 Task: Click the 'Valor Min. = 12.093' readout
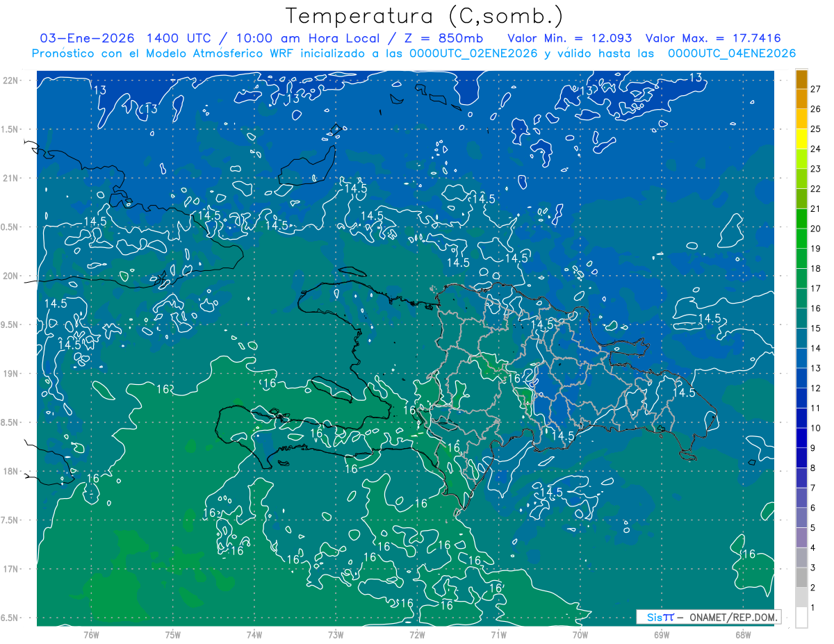pyautogui.click(x=570, y=38)
